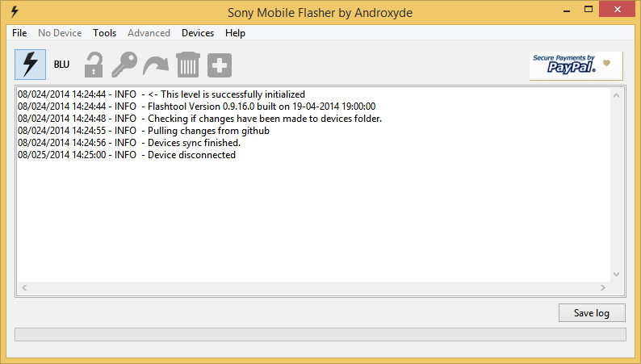Image resolution: width=641 pixels, height=364 pixels.
Task: Select the 'Flashtool Version 0.9.16.0' log line
Action: (x=197, y=107)
